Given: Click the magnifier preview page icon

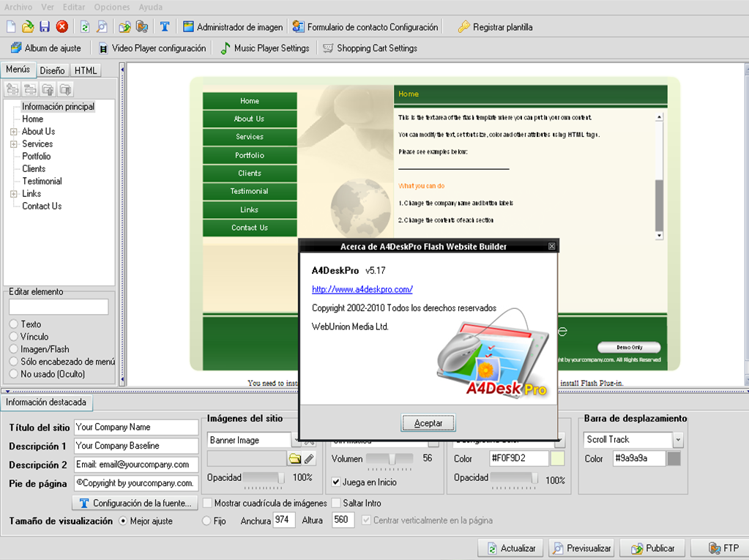Looking at the screenshot, I should point(102,27).
